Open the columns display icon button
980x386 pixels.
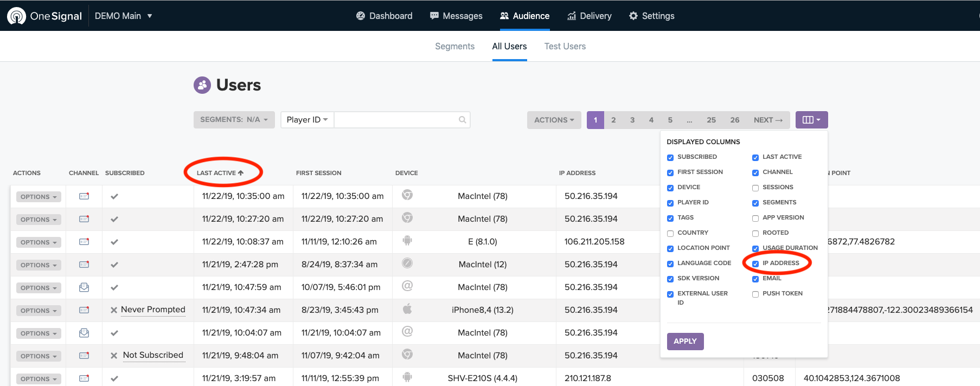(811, 120)
